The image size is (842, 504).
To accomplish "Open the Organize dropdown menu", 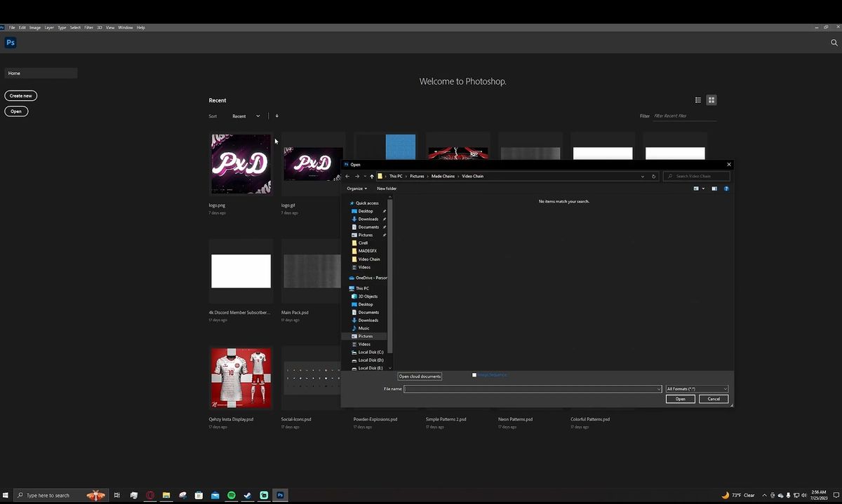I will coord(356,189).
